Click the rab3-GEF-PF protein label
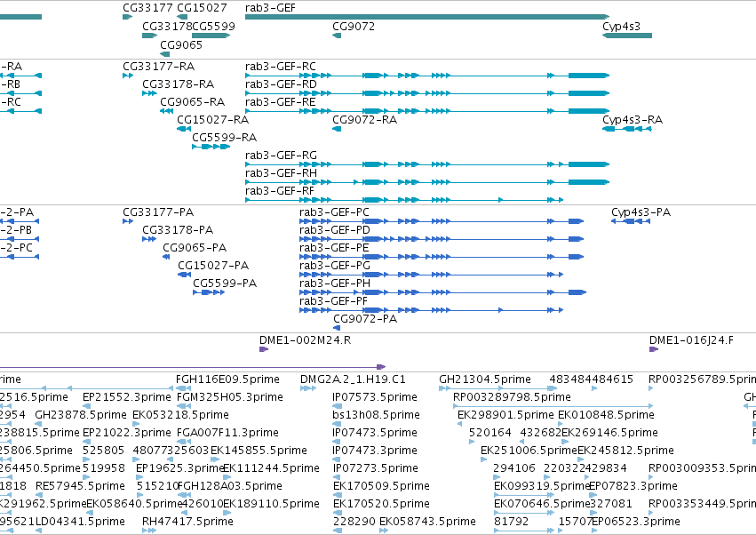756x535 pixels. pos(334,301)
